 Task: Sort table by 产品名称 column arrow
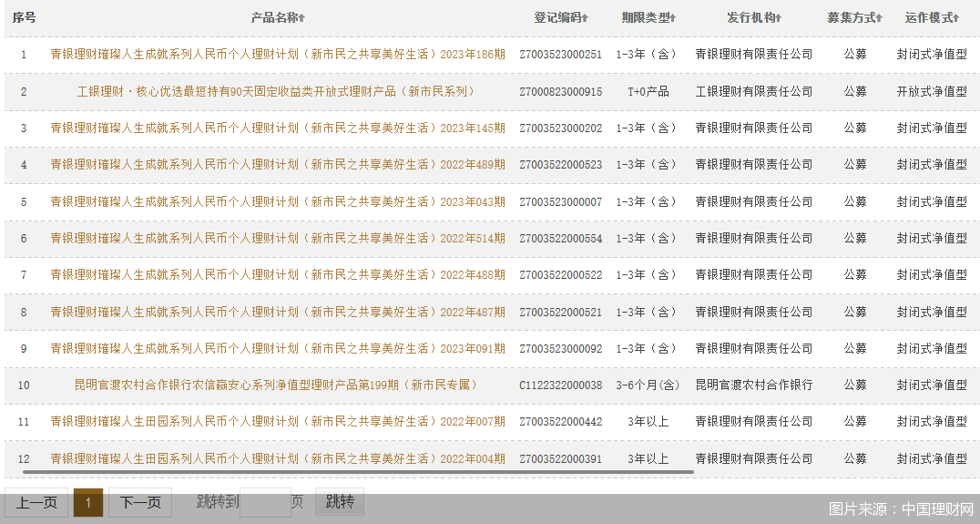pyautogui.click(x=301, y=18)
